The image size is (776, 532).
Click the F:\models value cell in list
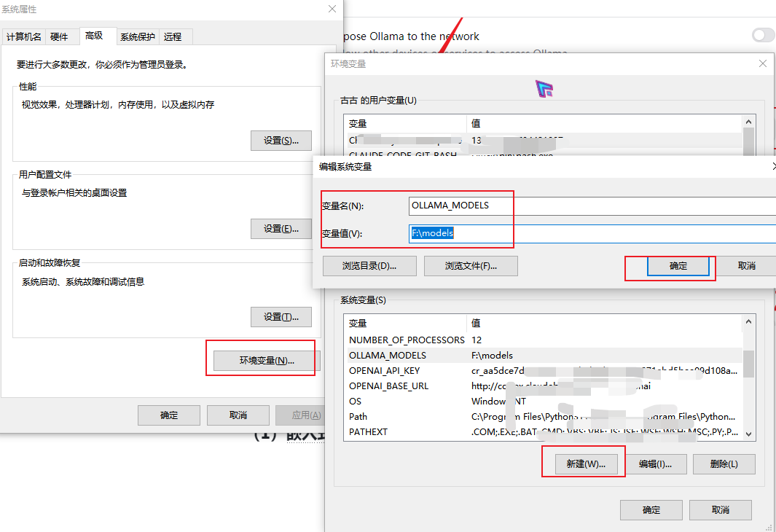pos(492,356)
